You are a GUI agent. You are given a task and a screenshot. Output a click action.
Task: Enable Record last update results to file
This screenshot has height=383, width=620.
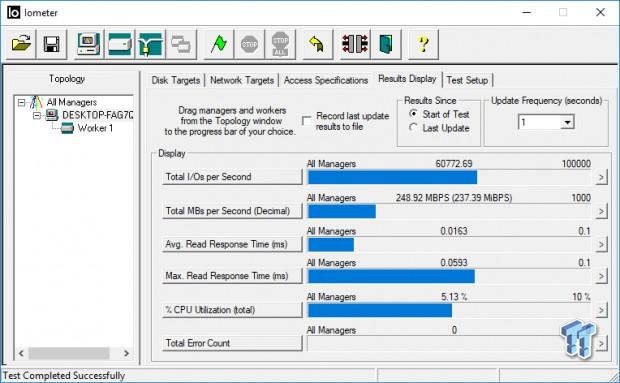pyautogui.click(x=307, y=121)
